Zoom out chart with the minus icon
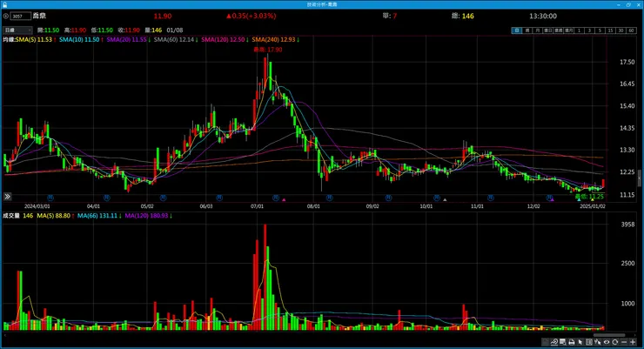The image size is (644, 349). [624, 342]
